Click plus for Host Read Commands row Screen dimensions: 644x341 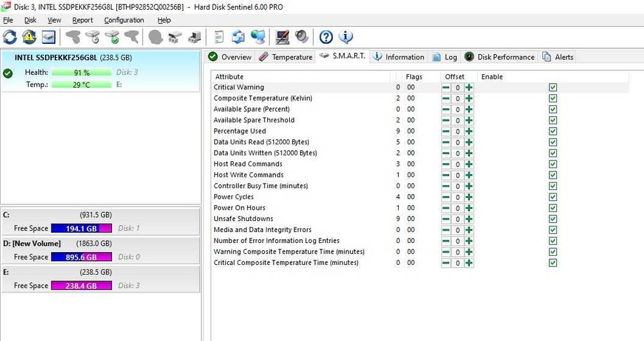pyautogui.click(x=469, y=164)
